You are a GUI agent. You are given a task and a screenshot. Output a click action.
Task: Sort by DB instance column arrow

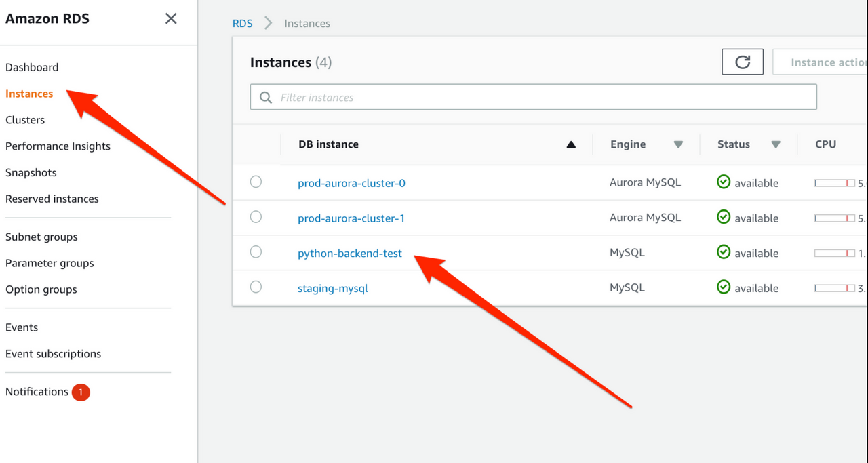pyautogui.click(x=571, y=144)
